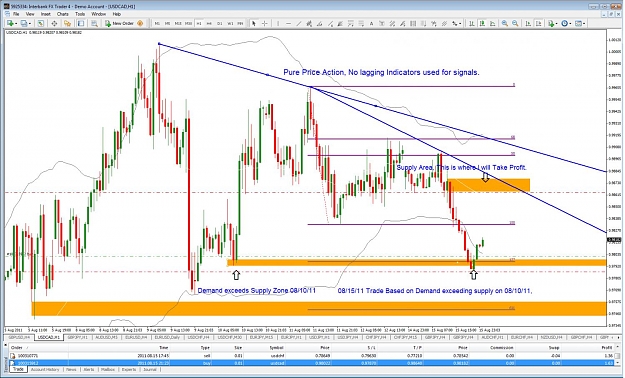Open the Tools menu
Screen dimensions: 625x378
[x=80, y=14]
